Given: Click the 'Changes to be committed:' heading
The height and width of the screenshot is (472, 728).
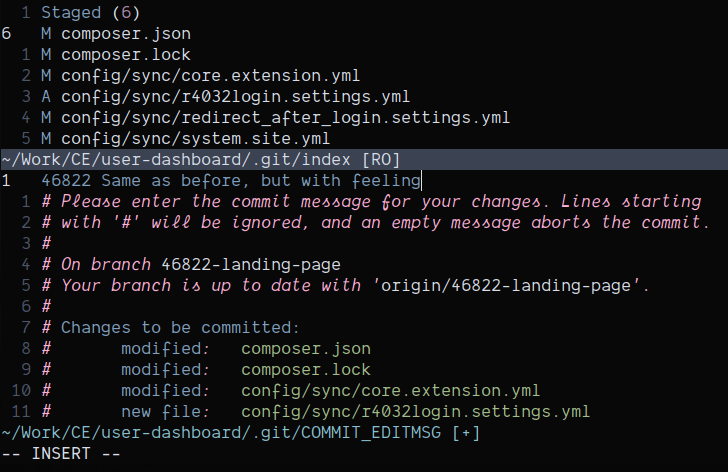Looking at the screenshot, I should coord(178,327).
